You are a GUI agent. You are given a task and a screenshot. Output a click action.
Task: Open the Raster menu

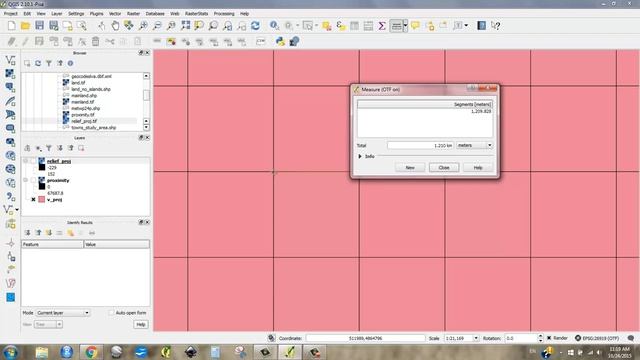133,13
